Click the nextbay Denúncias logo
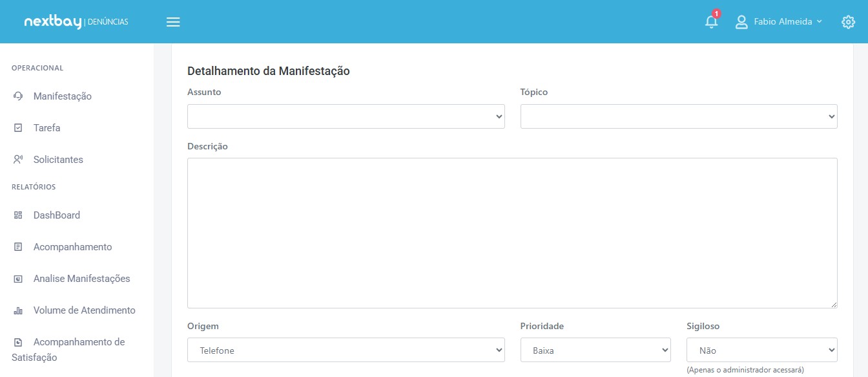 (x=76, y=22)
